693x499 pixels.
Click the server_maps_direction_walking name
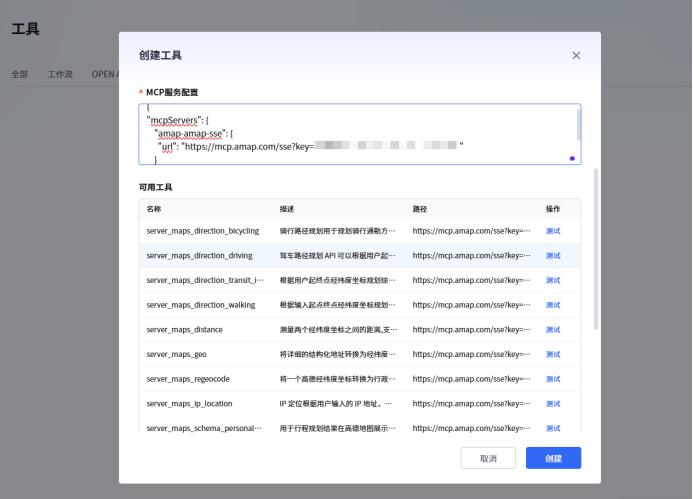[201, 305]
